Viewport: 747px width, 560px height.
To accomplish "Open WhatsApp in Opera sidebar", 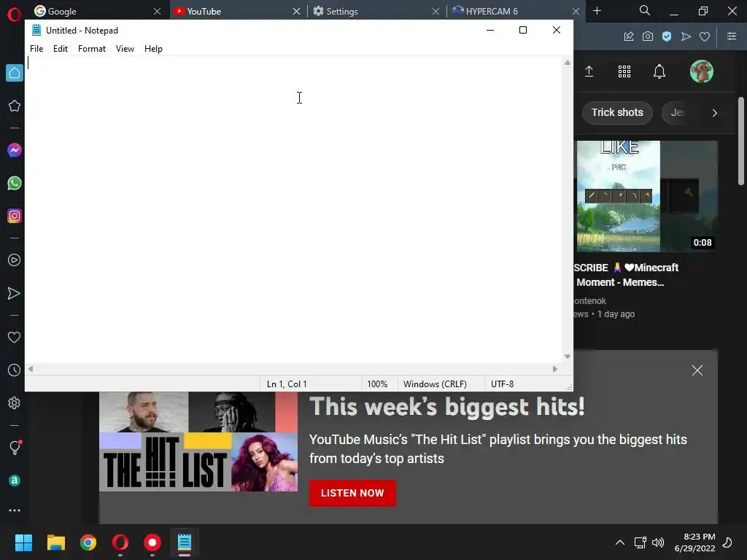I will [x=15, y=183].
